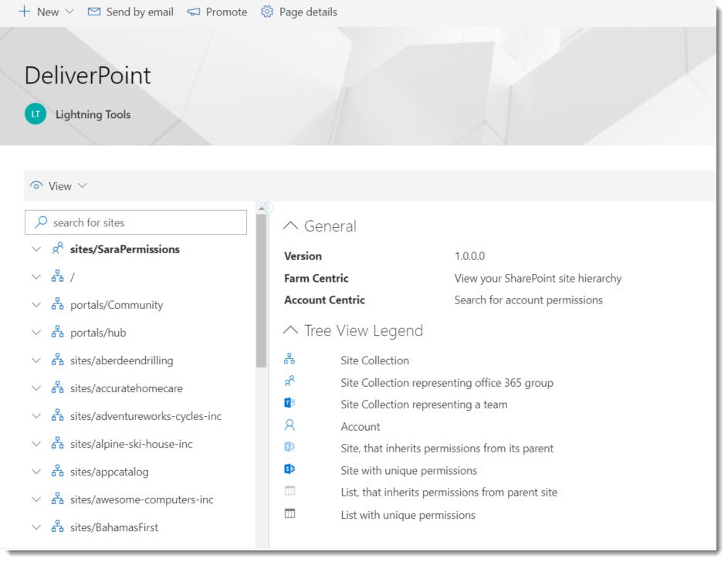This screenshot has width=728, height=562.
Task: Click the sites/adventureworks-cycles-inc collection icon
Action: [x=58, y=415]
